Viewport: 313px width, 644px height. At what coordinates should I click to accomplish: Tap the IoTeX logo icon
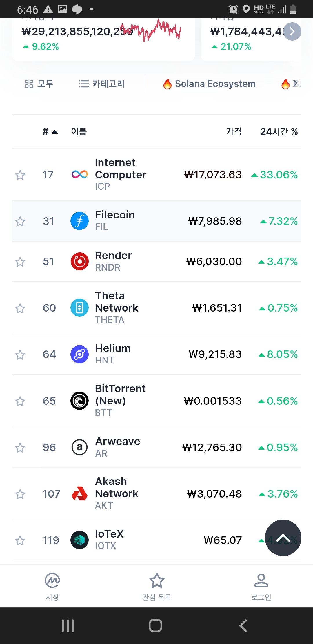[x=80, y=540]
